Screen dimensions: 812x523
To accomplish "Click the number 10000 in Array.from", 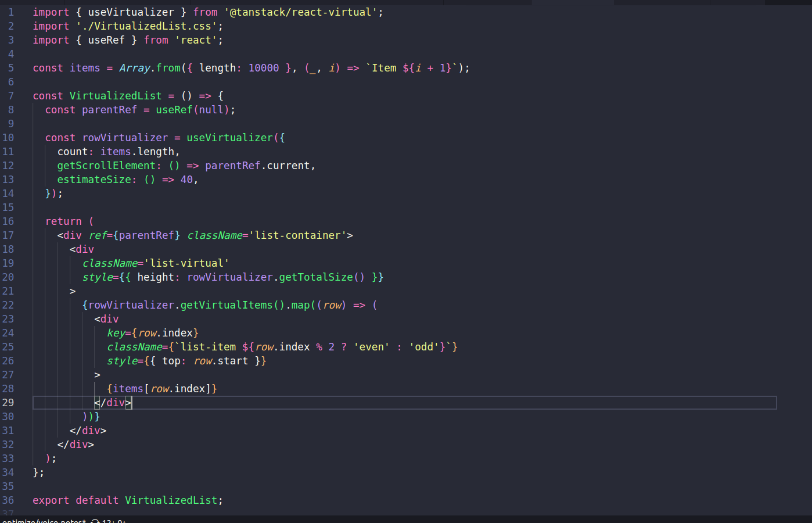I will (264, 68).
